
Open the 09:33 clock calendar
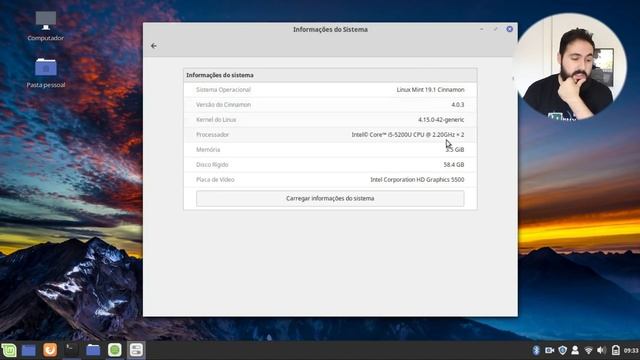click(x=631, y=351)
